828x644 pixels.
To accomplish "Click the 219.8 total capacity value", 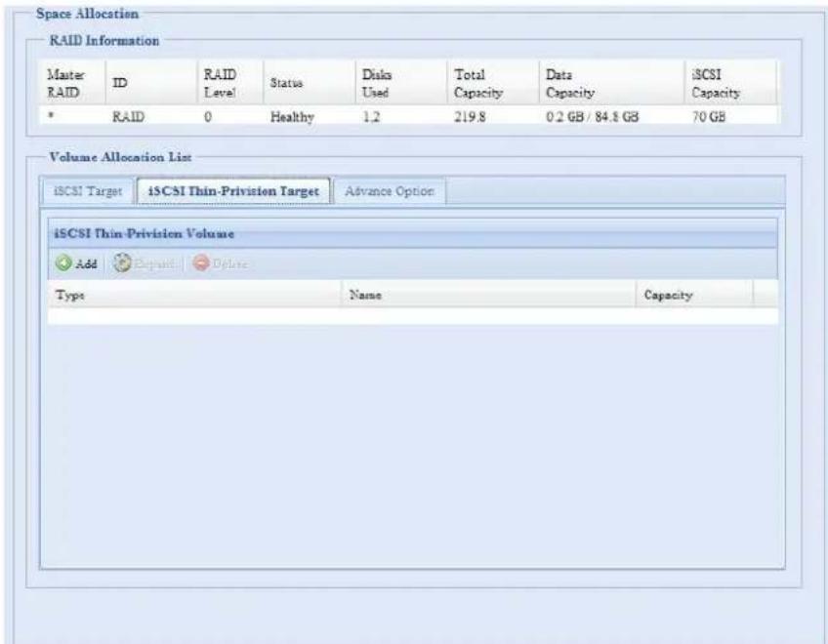I will [470, 117].
